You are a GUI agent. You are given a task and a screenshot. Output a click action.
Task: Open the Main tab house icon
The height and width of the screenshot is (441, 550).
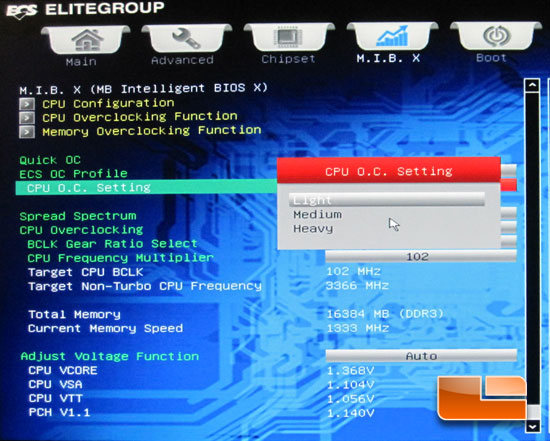(87, 40)
